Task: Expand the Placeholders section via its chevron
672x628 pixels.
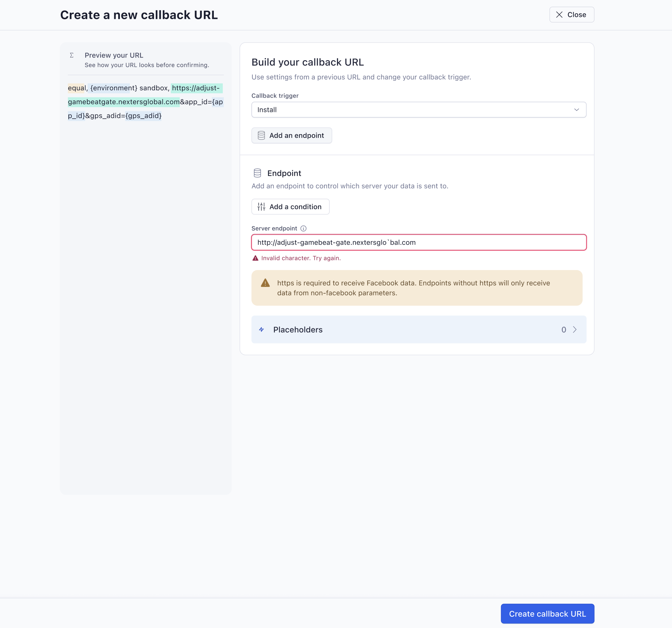Action: (x=575, y=329)
